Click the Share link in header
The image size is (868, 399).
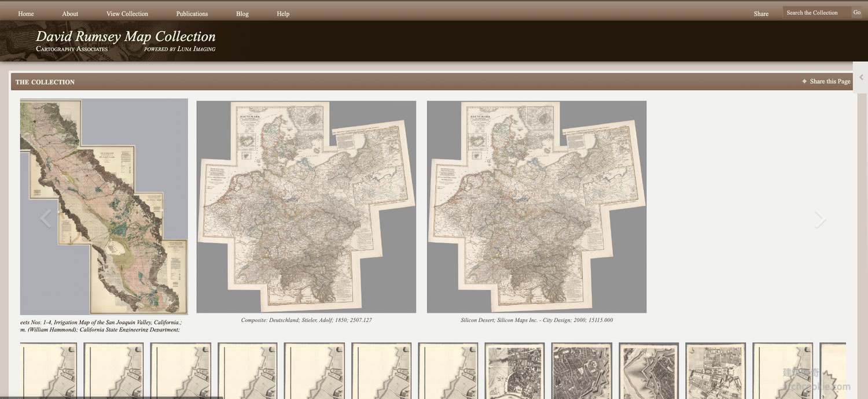(x=761, y=14)
